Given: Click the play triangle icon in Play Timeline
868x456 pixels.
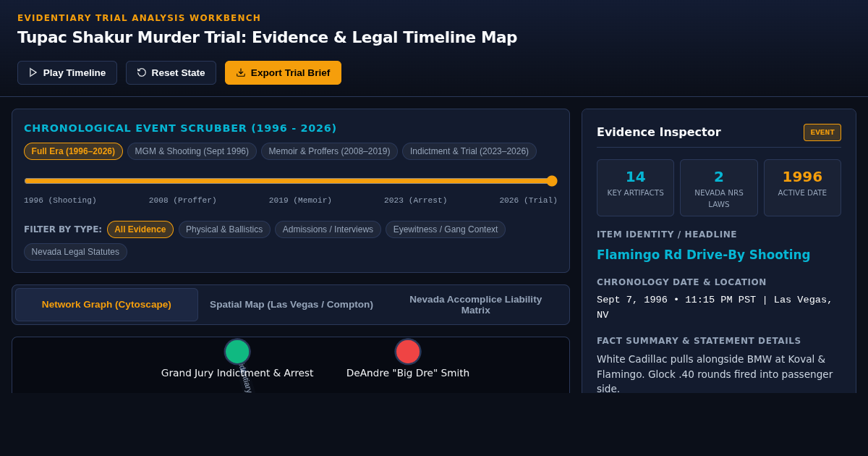Looking at the screenshot, I should [33, 72].
